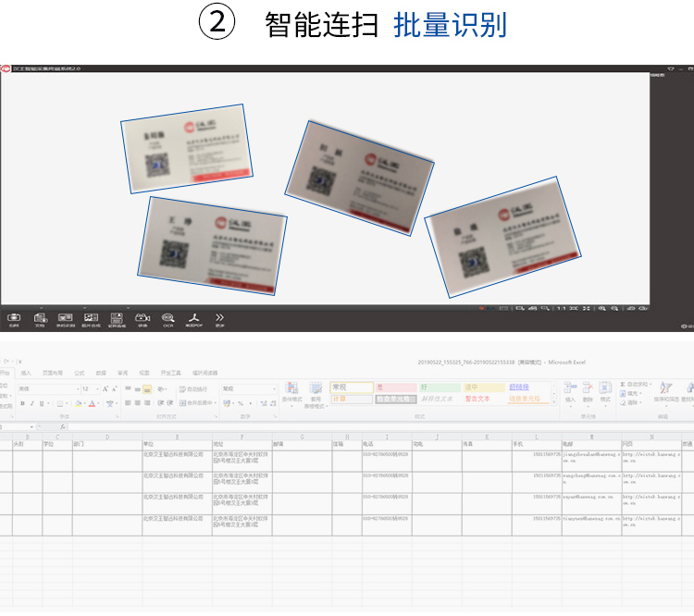Viewport: 694px width, 616px height.
Task: Click the percent style button
Action: click(x=241, y=403)
